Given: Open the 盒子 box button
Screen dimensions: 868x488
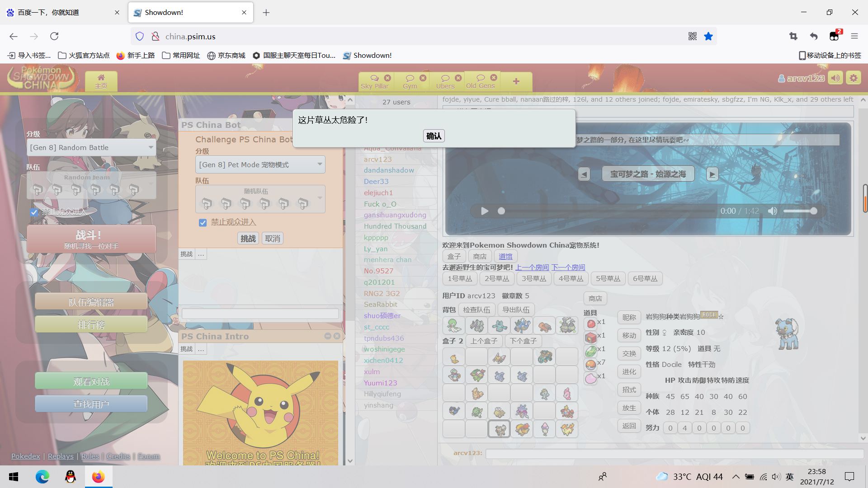Looking at the screenshot, I should 454,257.
